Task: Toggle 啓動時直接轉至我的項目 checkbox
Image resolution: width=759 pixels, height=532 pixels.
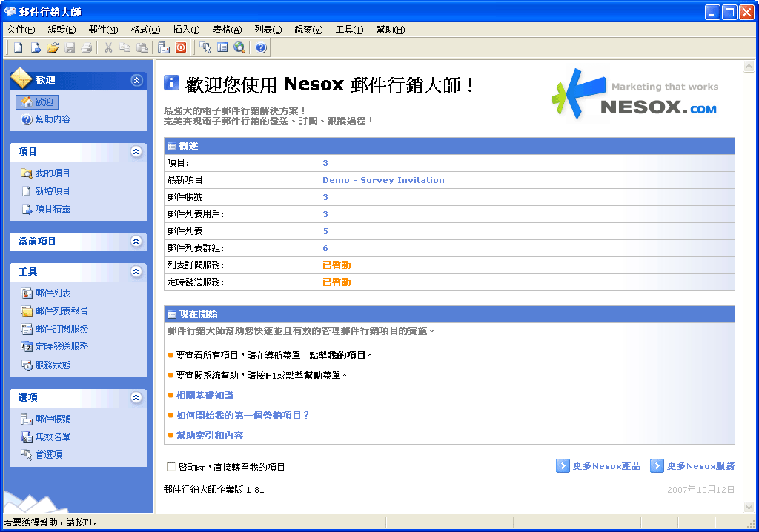Action: (x=172, y=467)
